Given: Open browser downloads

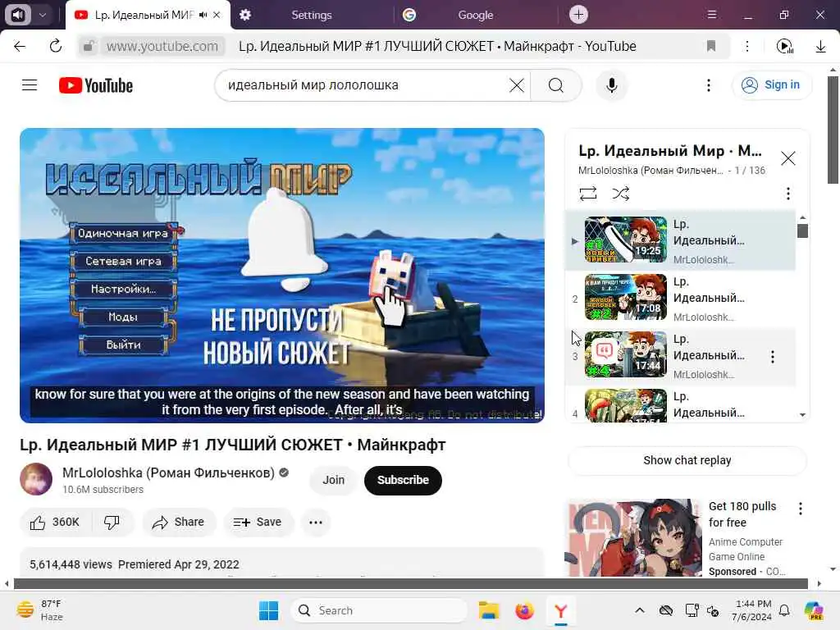Looking at the screenshot, I should click(x=820, y=46).
